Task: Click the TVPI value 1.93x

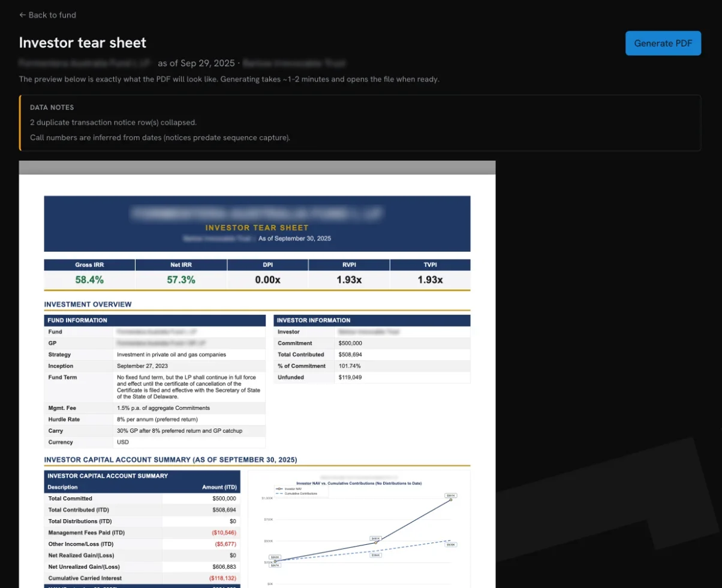Action: point(430,280)
